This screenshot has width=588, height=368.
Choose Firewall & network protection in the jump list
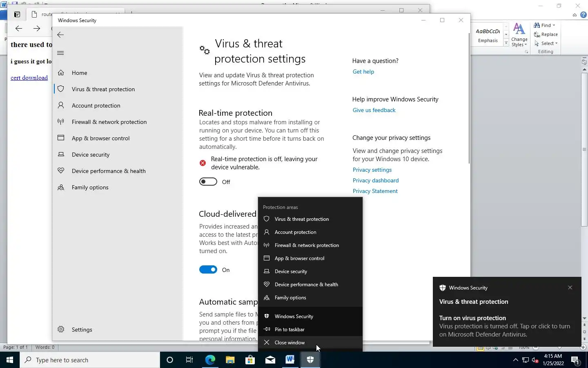pyautogui.click(x=310, y=245)
